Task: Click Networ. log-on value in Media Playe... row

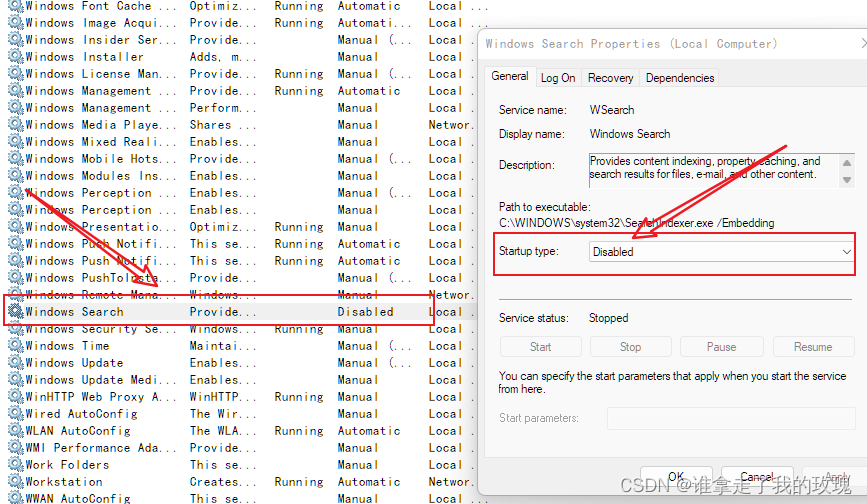Action: pos(450,125)
